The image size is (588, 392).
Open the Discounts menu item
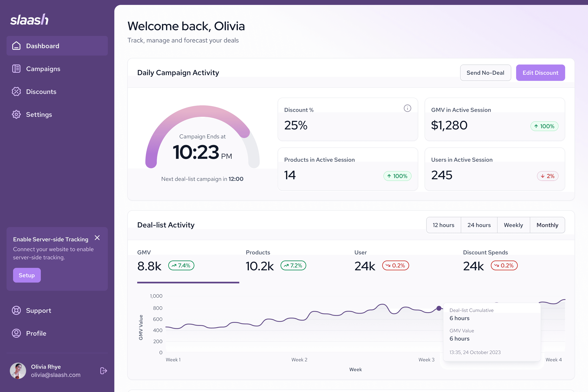click(57, 91)
